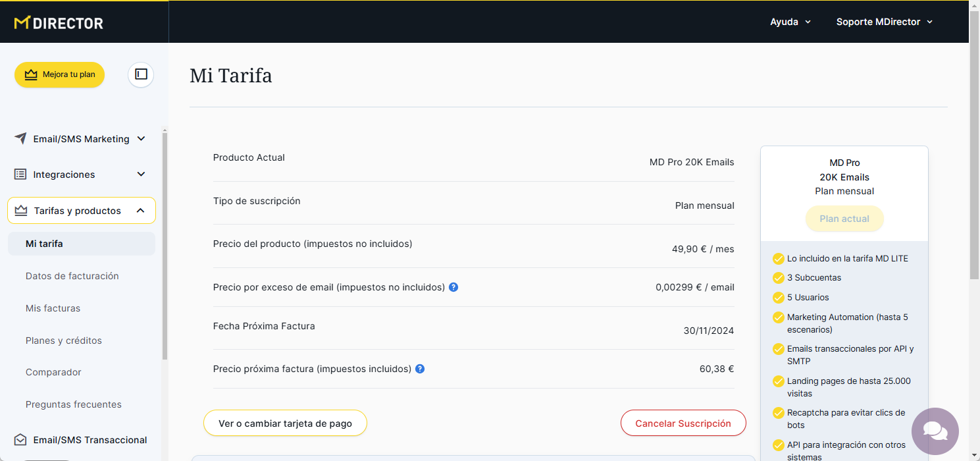Screen dimensions: 980x461
Task: Click the Email/SMS Transaccional envelope icon
Action: coord(20,440)
